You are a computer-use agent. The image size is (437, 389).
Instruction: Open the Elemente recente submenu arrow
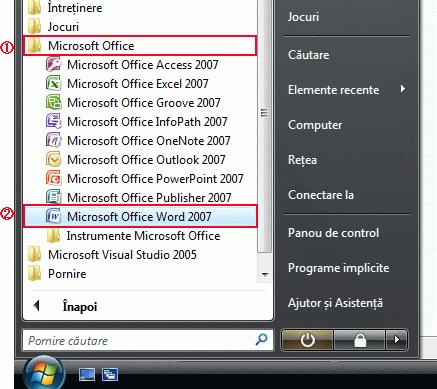[403, 89]
